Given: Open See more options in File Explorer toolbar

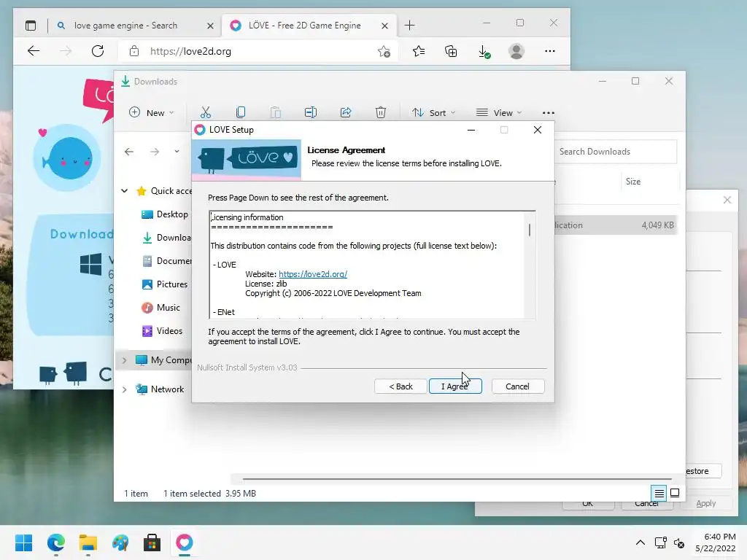Looking at the screenshot, I should coord(549,113).
